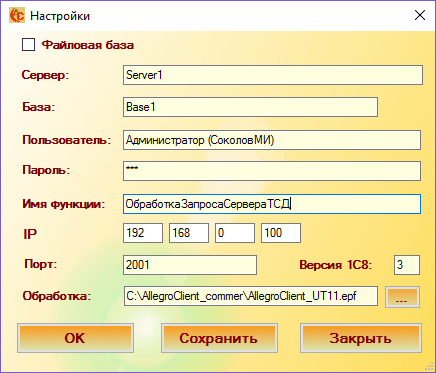Click the Закрыть button
This screenshot has height=373, width=436.
[x=361, y=338]
